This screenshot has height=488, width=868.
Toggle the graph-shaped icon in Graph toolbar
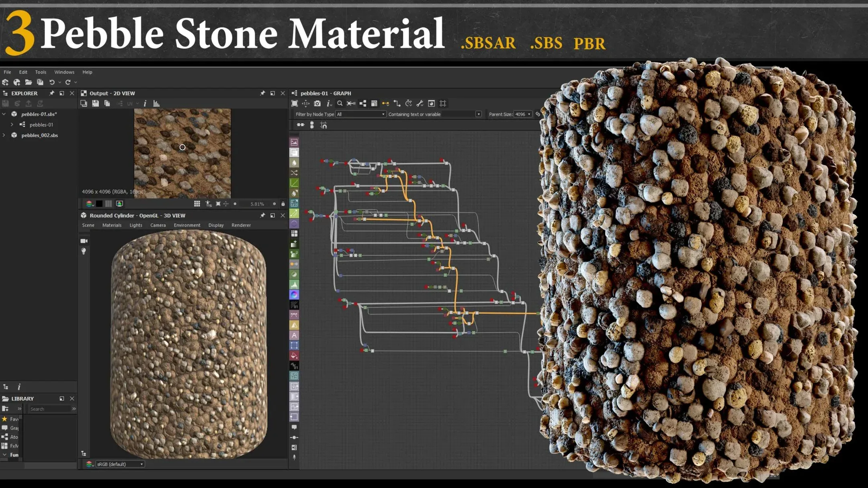point(362,104)
